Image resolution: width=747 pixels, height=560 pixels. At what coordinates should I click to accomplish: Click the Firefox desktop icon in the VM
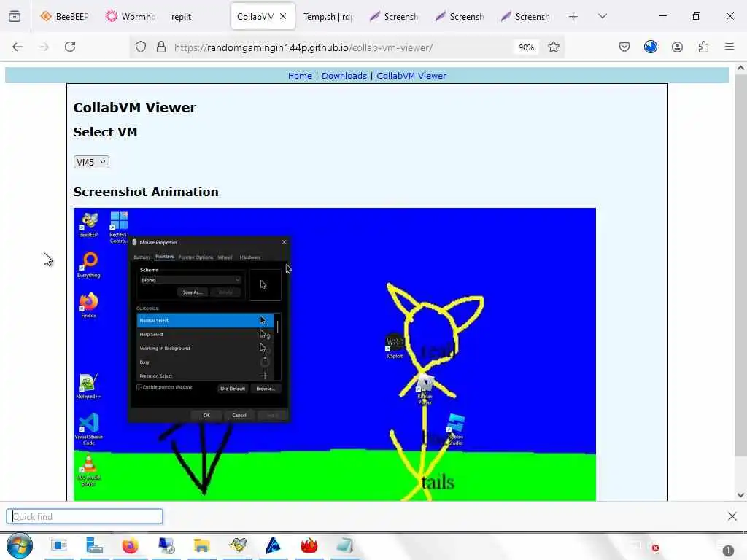click(88, 305)
